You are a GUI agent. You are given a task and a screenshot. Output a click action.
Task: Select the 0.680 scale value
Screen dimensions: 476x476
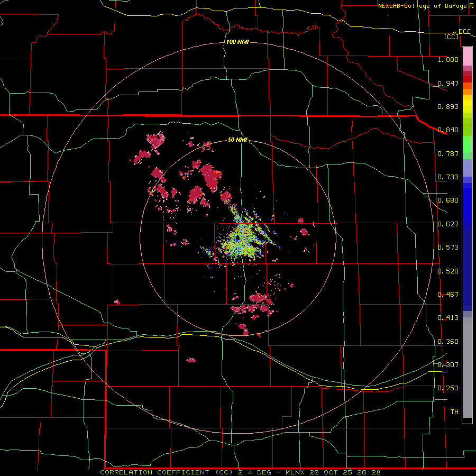tap(448, 200)
